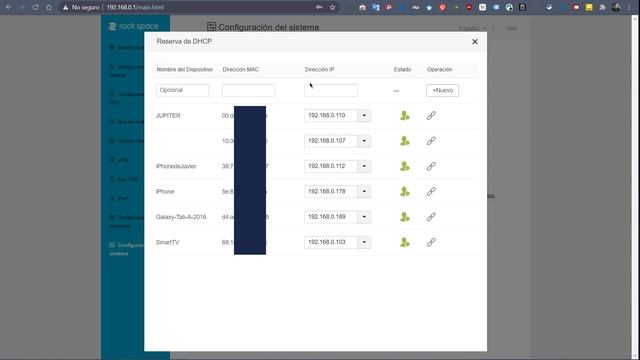This screenshot has height=360, width=640.
Task: Expand IP dropdown for SmartTV (192.168.0.103)
Action: [364, 242]
